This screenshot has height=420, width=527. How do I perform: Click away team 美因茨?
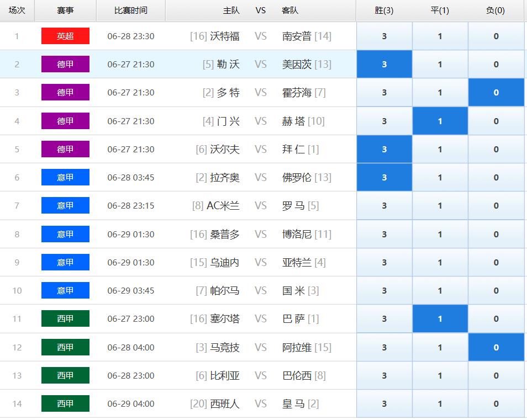coord(297,64)
